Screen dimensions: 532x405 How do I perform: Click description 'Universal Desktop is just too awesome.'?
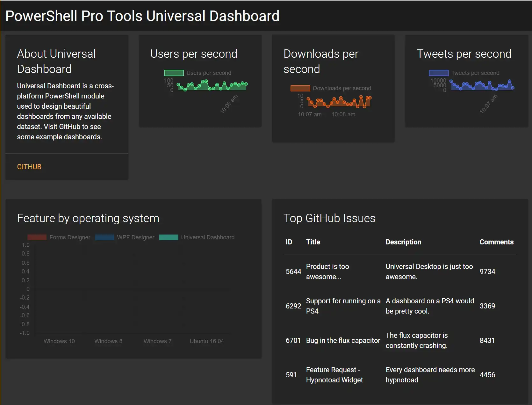[x=429, y=271]
